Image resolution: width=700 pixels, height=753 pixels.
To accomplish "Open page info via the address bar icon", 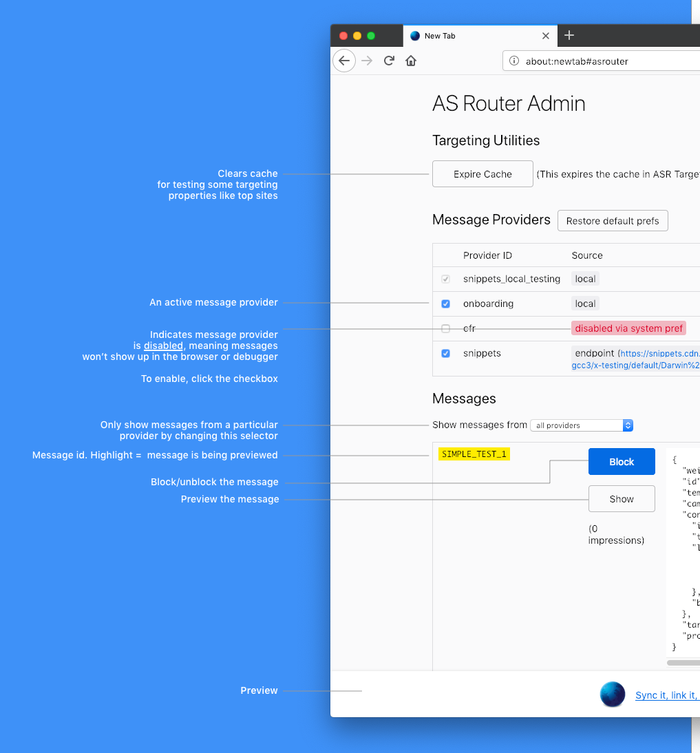I will 514,61.
